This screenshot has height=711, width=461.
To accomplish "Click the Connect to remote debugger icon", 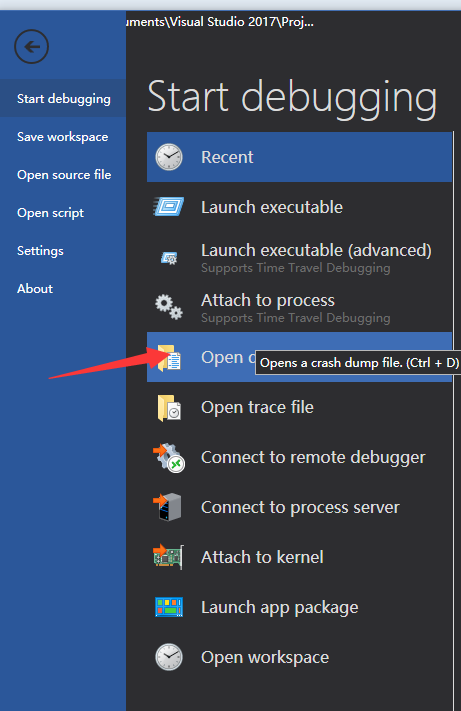I will [169, 458].
